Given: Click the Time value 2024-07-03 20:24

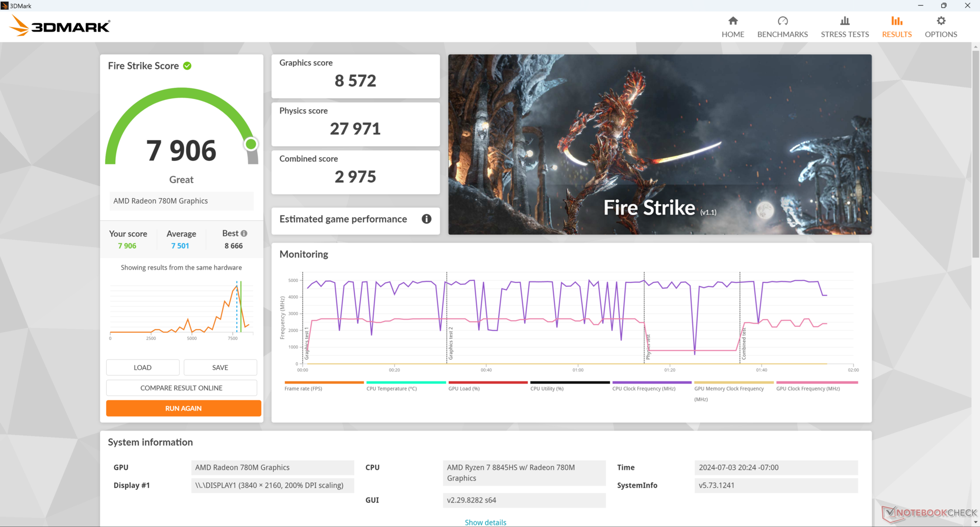Looking at the screenshot, I should (776, 467).
